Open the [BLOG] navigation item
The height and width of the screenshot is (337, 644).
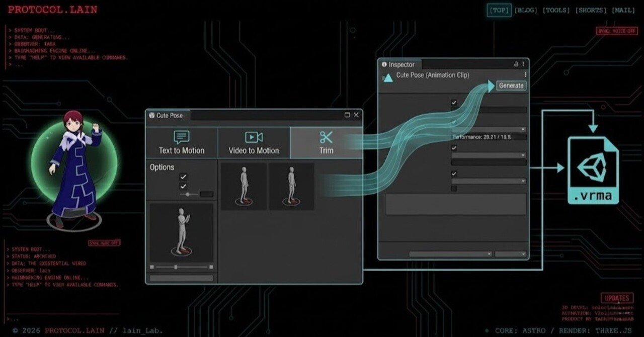click(526, 10)
